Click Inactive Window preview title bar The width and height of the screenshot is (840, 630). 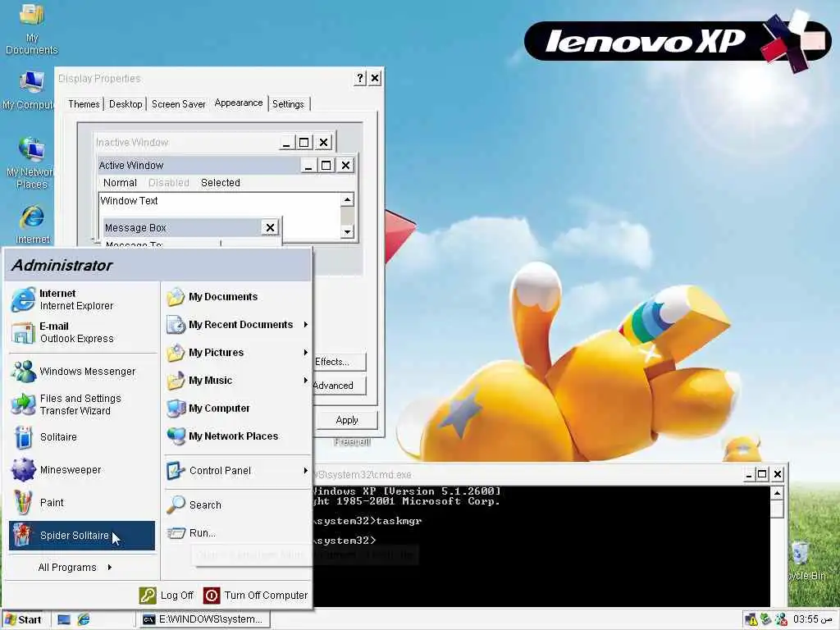click(x=188, y=142)
